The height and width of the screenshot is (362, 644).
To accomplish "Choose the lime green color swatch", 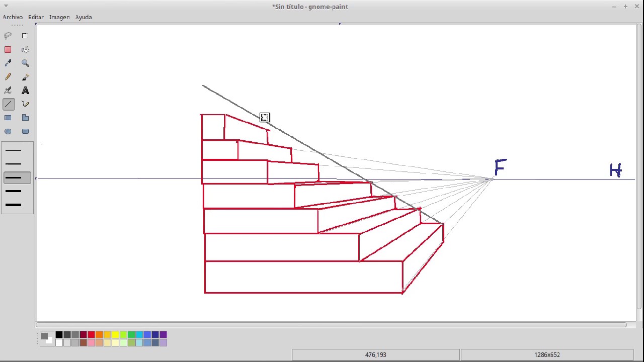I will 123,334.
